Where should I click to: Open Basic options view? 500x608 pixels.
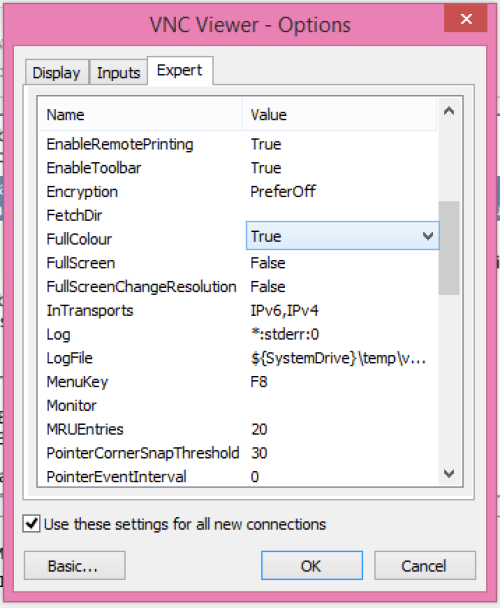pyautogui.click(x=74, y=566)
